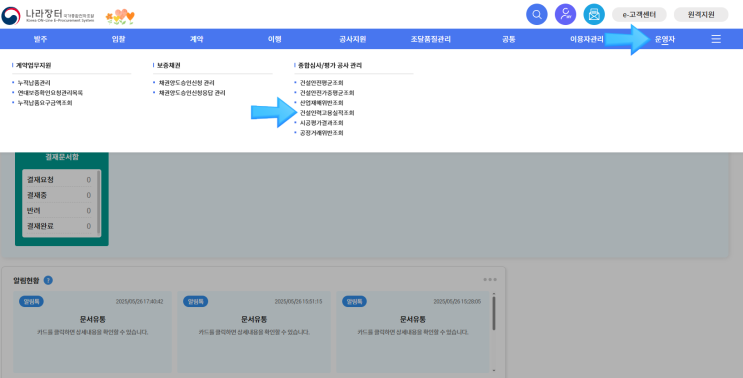
Task: Select 누적납품요구금액조회 submenu link
Action: click(x=45, y=102)
